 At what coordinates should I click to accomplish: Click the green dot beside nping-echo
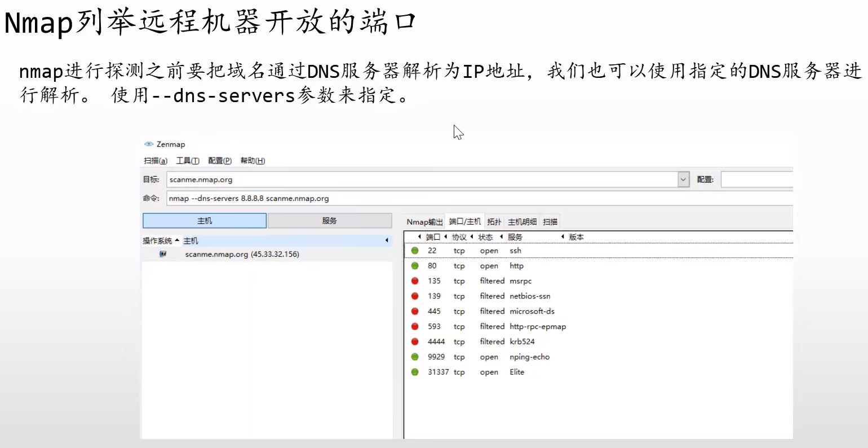pos(415,357)
